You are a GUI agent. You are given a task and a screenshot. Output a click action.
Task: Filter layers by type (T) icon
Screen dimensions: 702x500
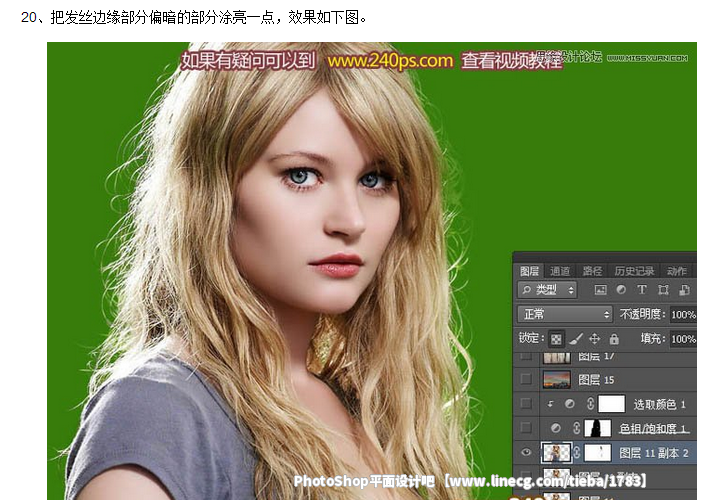click(642, 290)
